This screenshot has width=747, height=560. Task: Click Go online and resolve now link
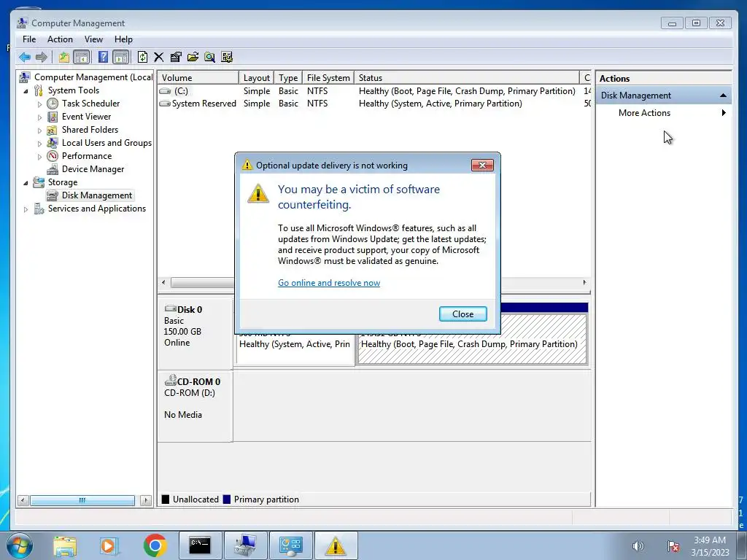[x=329, y=283]
